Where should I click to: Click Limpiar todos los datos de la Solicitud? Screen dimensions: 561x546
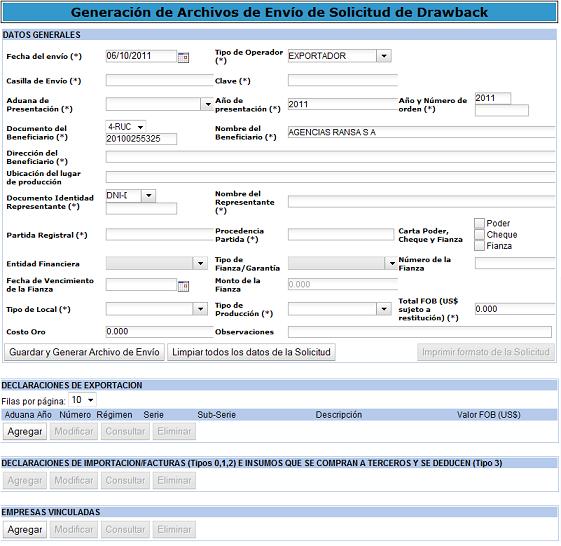tap(251, 352)
